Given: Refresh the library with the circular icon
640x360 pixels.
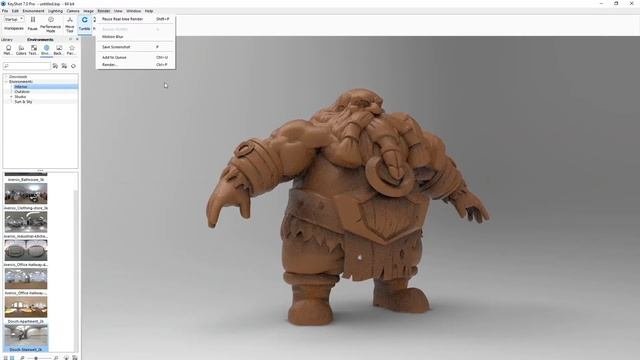Looking at the screenshot, I should 73,66.
